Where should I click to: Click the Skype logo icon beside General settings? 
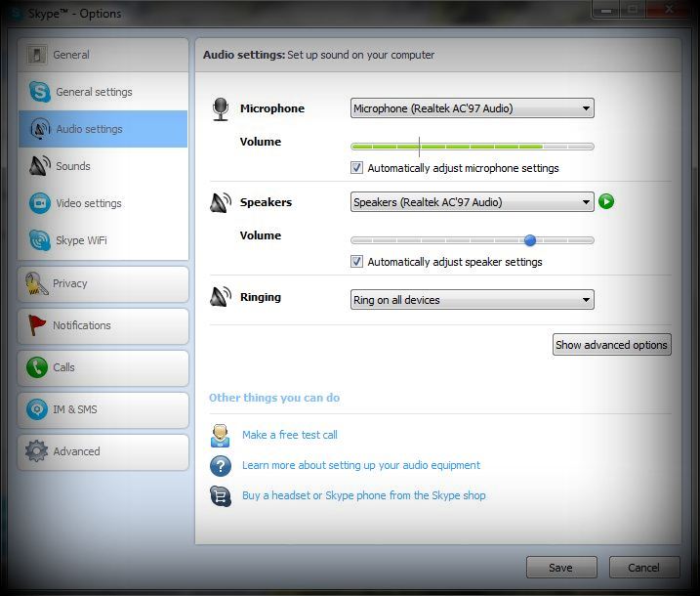click(40, 92)
